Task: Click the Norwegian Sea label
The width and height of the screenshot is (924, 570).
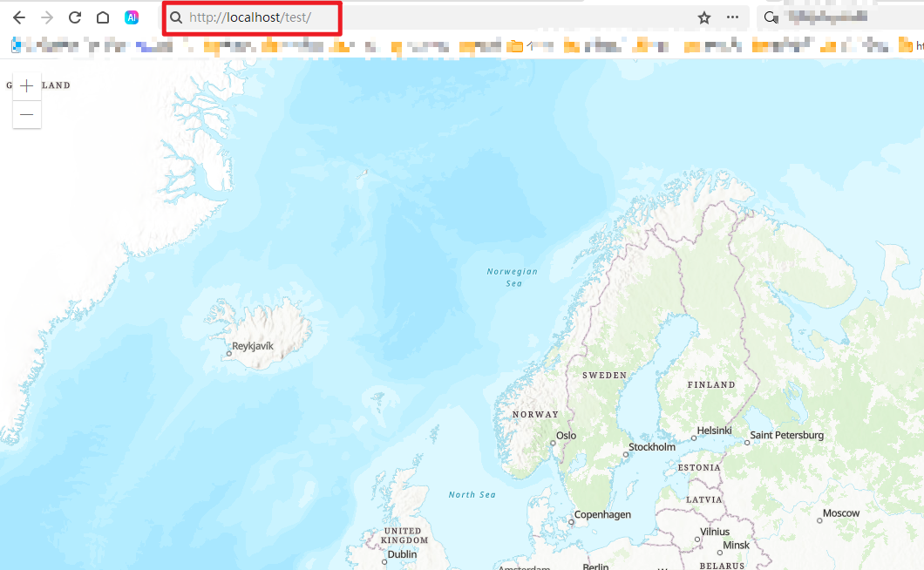Action: 512,277
